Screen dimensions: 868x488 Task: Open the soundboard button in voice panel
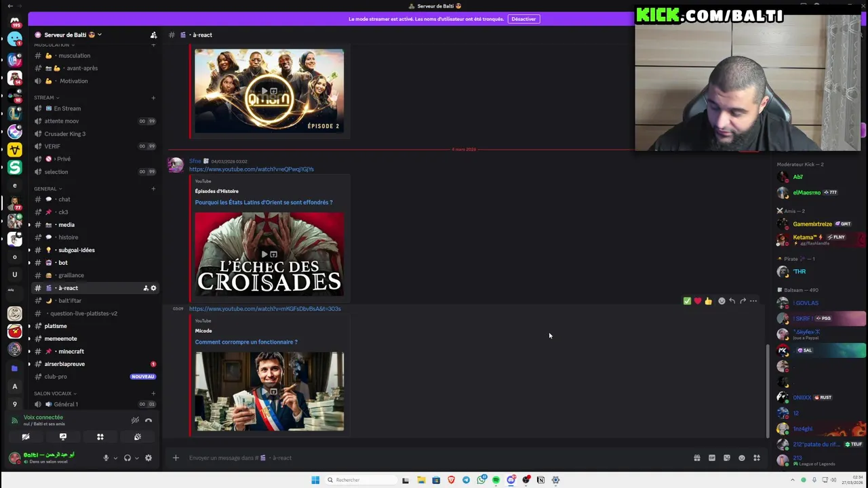point(138,437)
